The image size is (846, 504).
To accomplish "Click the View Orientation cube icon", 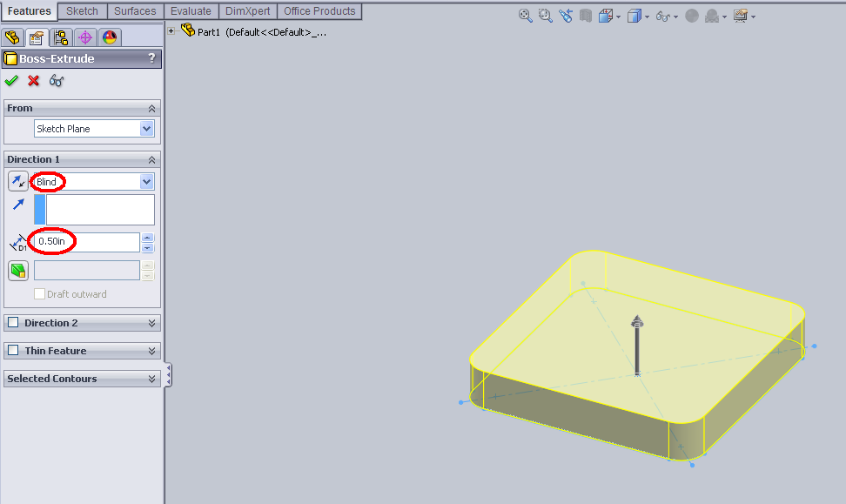I will tap(606, 17).
